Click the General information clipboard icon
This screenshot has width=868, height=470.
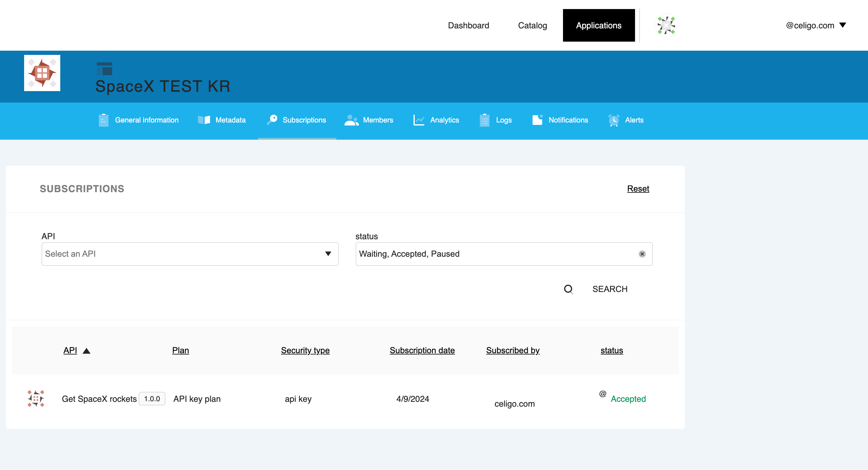pyautogui.click(x=103, y=120)
